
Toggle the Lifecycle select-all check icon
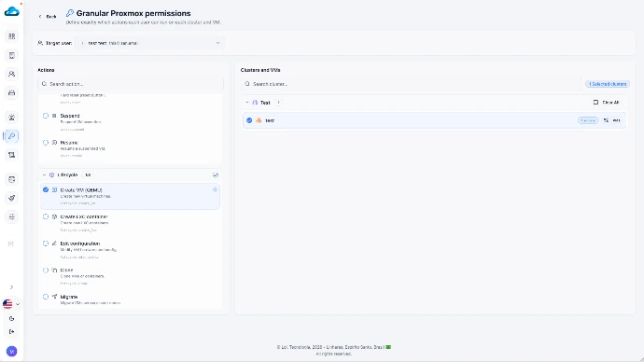(x=216, y=174)
